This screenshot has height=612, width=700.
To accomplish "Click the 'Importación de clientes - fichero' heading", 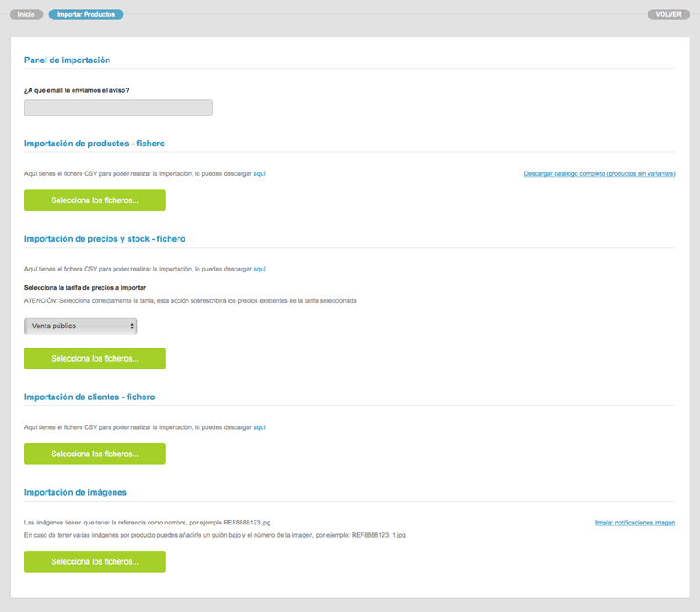I will [x=89, y=397].
